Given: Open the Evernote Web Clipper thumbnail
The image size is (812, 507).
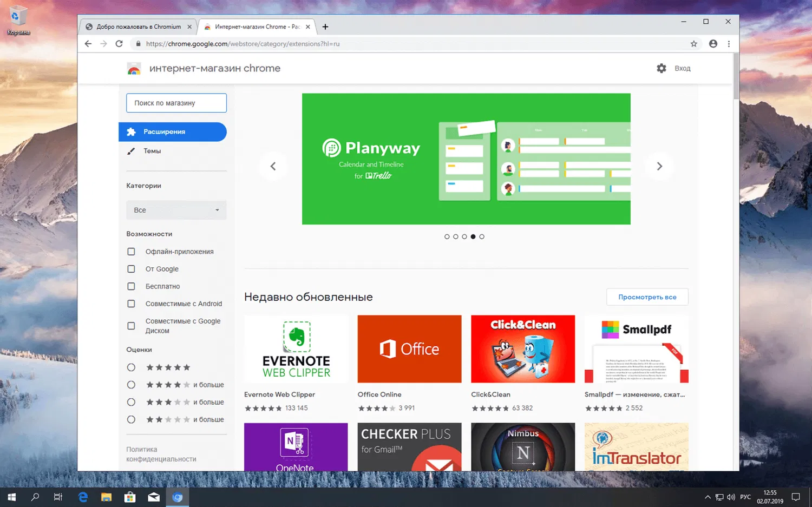Looking at the screenshot, I should (x=296, y=349).
